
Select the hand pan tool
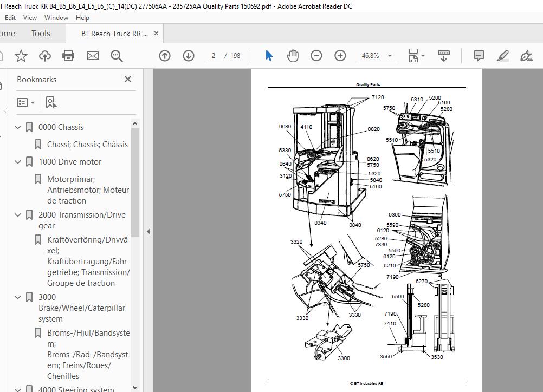(x=293, y=56)
